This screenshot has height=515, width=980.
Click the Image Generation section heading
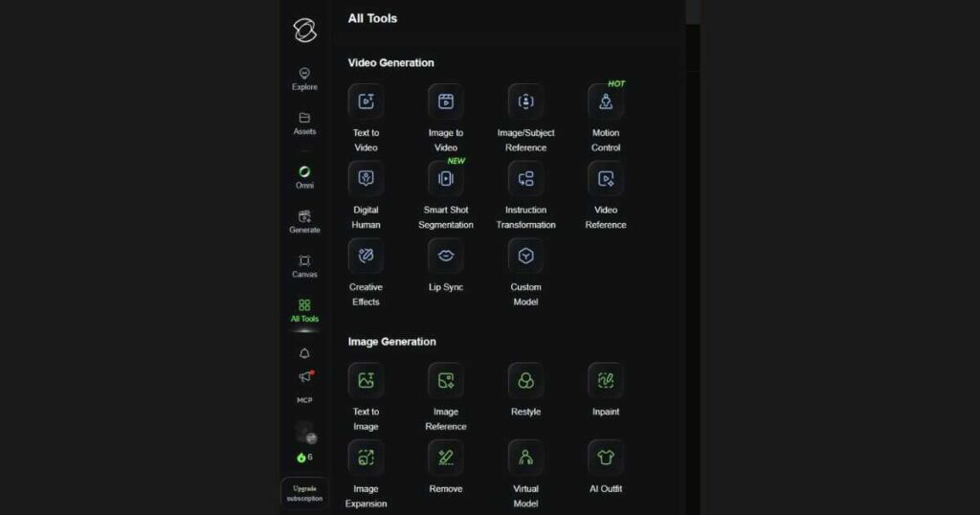[391, 341]
